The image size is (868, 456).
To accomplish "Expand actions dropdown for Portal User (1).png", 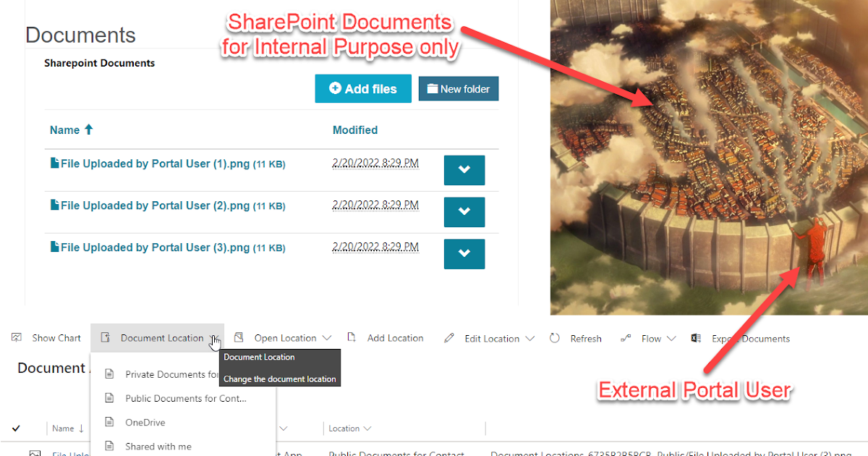I will 464,170.
